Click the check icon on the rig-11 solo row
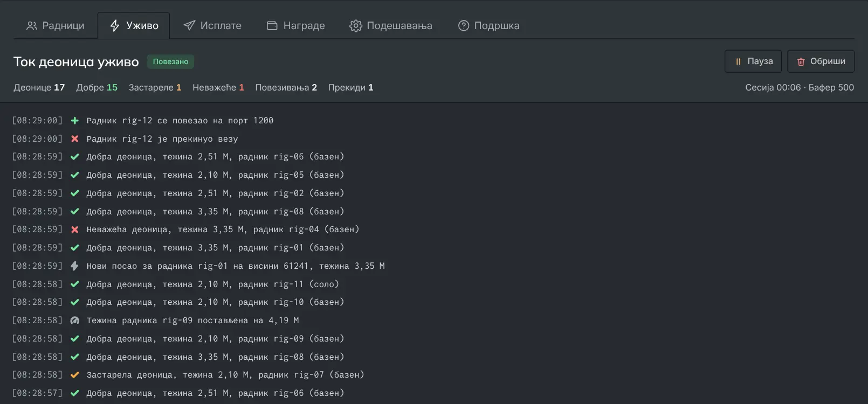 pyautogui.click(x=75, y=284)
